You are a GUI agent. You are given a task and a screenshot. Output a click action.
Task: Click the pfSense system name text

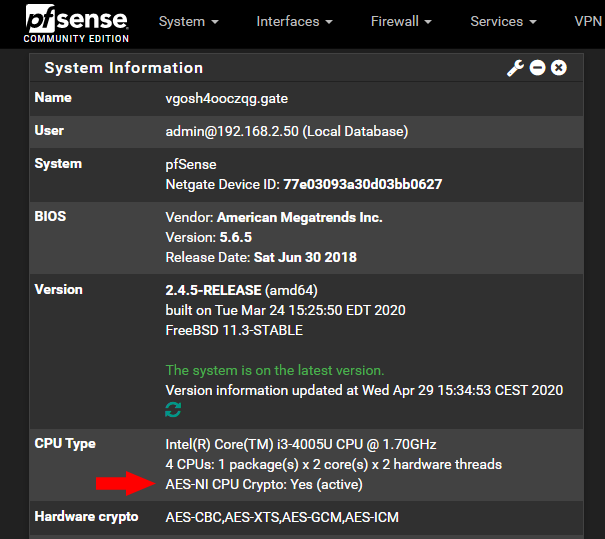pos(191,165)
